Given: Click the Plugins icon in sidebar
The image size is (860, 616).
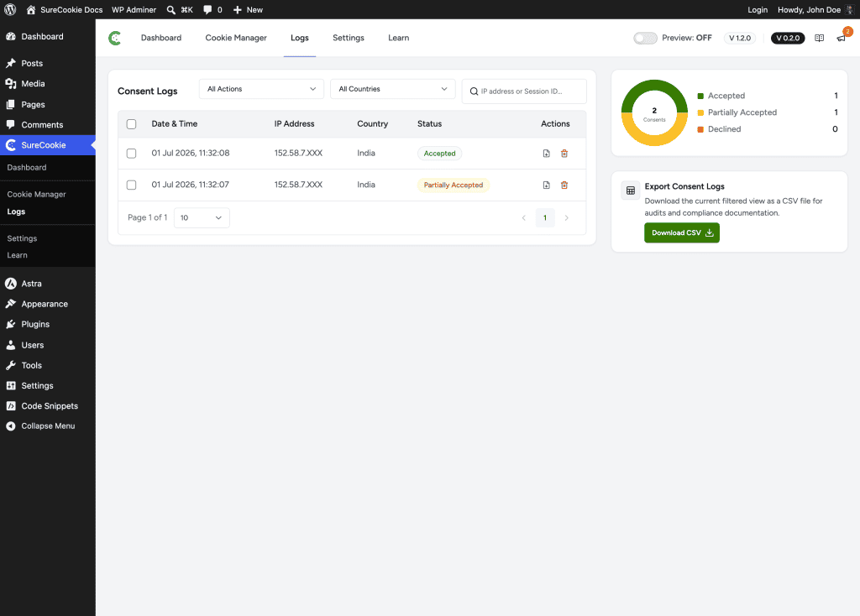Looking at the screenshot, I should point(11,324).
